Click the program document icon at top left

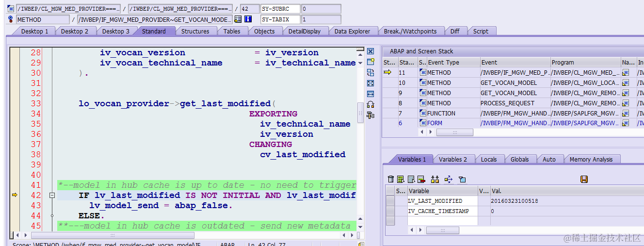11,9
